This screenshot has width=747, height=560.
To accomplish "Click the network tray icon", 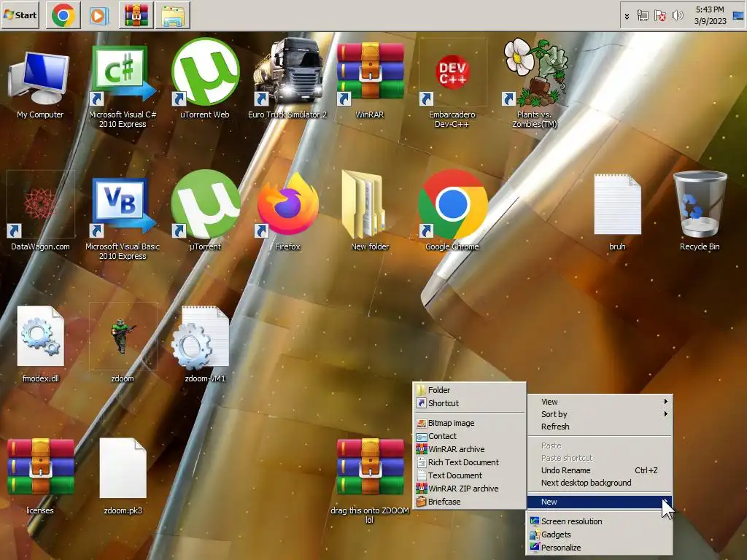I will 642,16.
